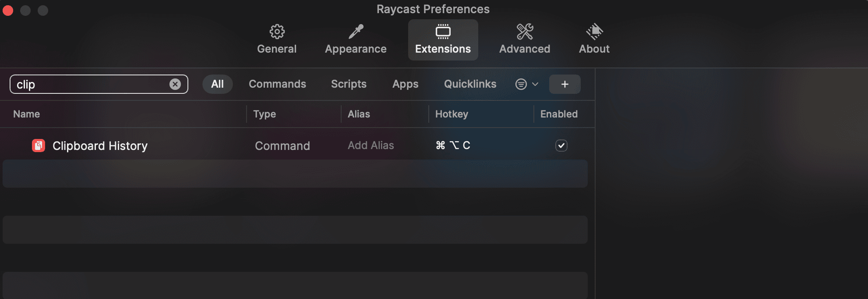Click the Clipboard History hotkey field
Viewport: 868px width, 299px height.
tap(453, 146)
